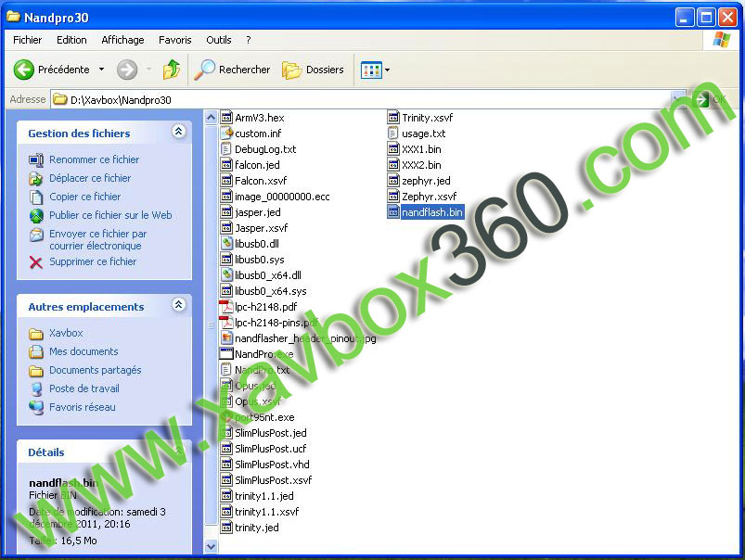745x560 pixels.
Task: Open Documents partagés location
Action: coord(95,370)
